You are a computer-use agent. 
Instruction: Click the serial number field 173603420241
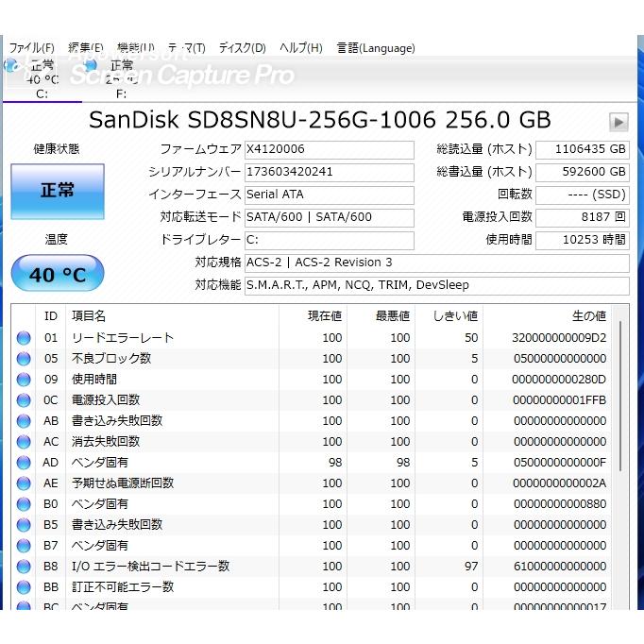tap(330, 172)
